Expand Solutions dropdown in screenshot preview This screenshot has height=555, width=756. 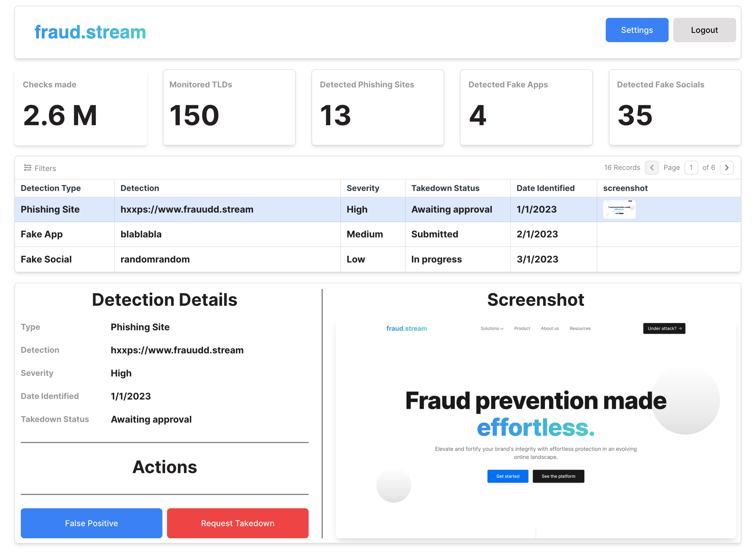pos(492,329)
